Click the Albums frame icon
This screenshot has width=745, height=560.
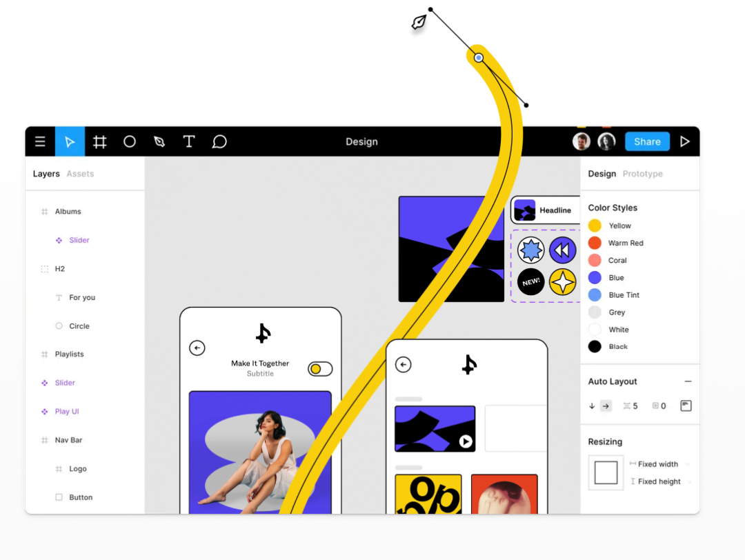pyautogui.click(x=45, y=211)
